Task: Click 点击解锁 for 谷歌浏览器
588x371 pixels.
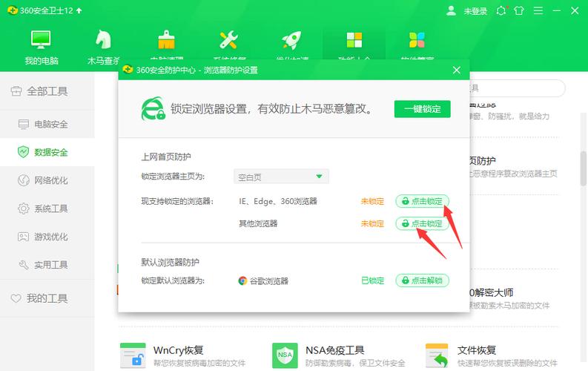Action: (x=422, y=280)
